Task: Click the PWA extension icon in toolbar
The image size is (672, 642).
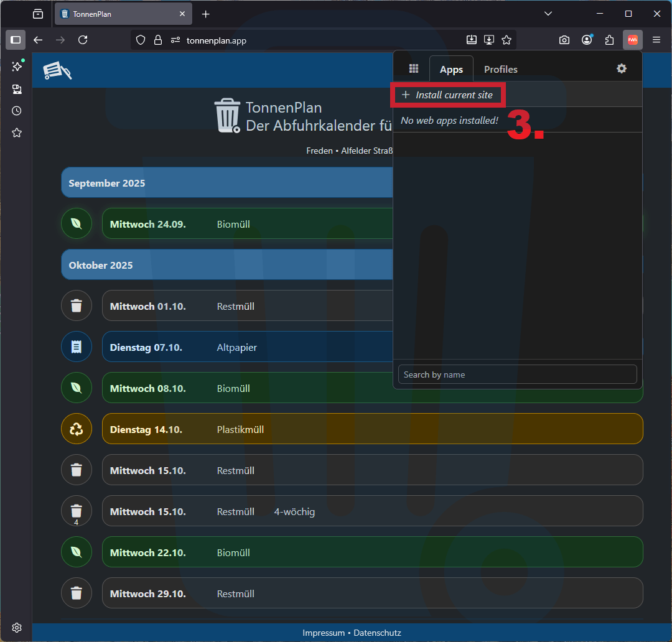Action: pos(632,40)
